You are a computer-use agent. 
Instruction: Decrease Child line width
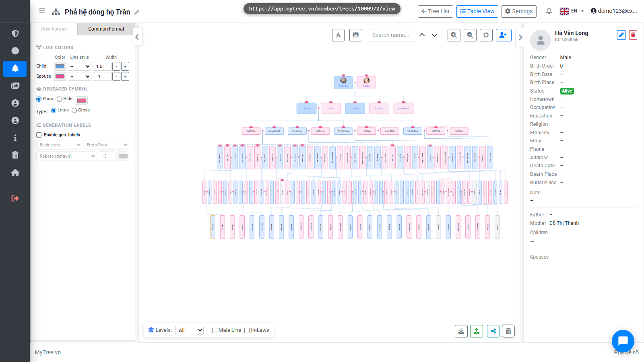pos(116,66)
